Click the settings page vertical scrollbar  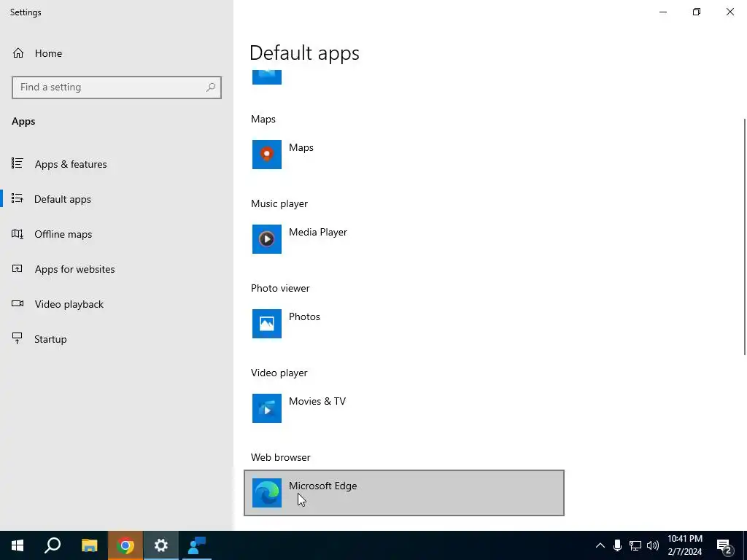point(745,237)
